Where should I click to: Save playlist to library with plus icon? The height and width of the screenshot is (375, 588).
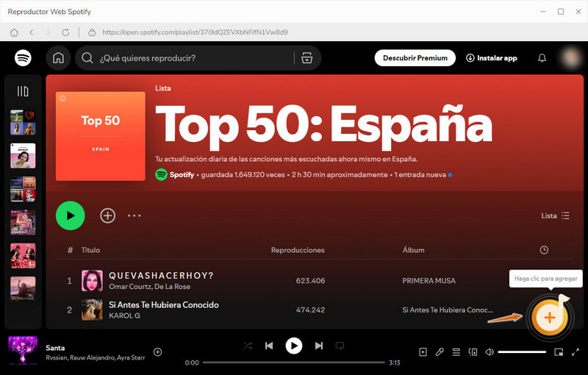coord(107,215)
